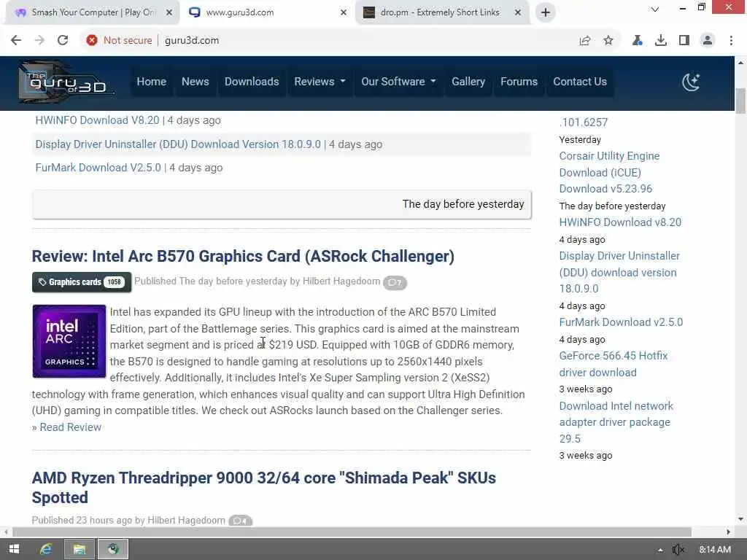Bookmark this page with the star icon
Viewport: 747px width, 560px height.
click(608, 41)
